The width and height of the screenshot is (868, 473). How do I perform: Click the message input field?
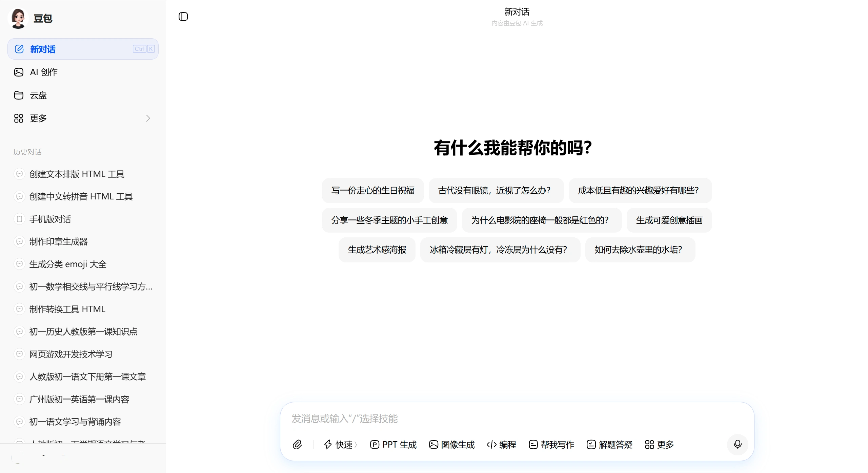475,418
